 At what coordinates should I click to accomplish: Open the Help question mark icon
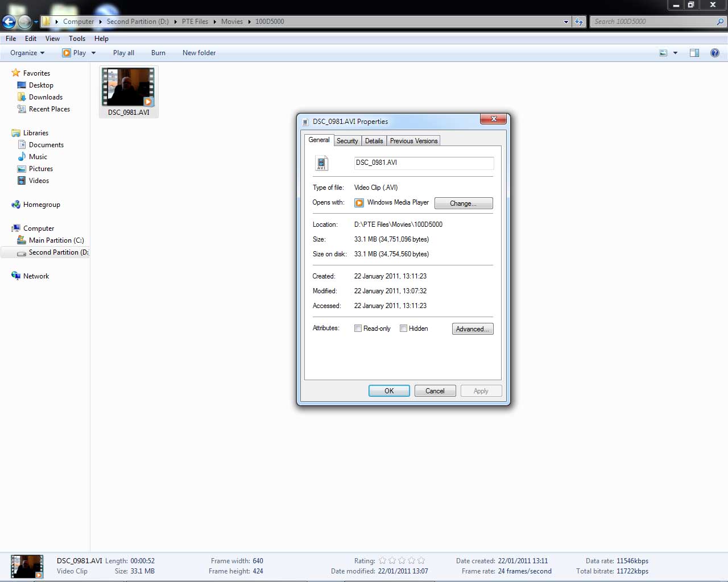(x=715, y=53)
